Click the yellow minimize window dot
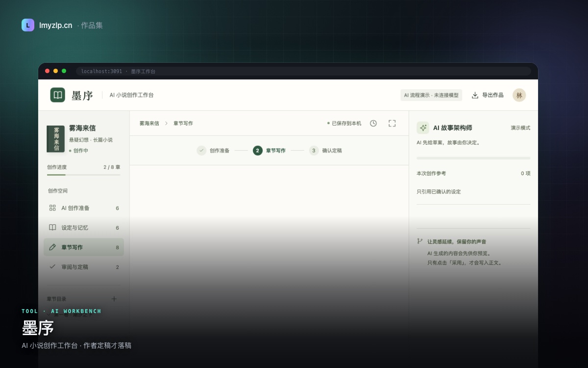This screenshot has height=368, width=588. (55, 71)
